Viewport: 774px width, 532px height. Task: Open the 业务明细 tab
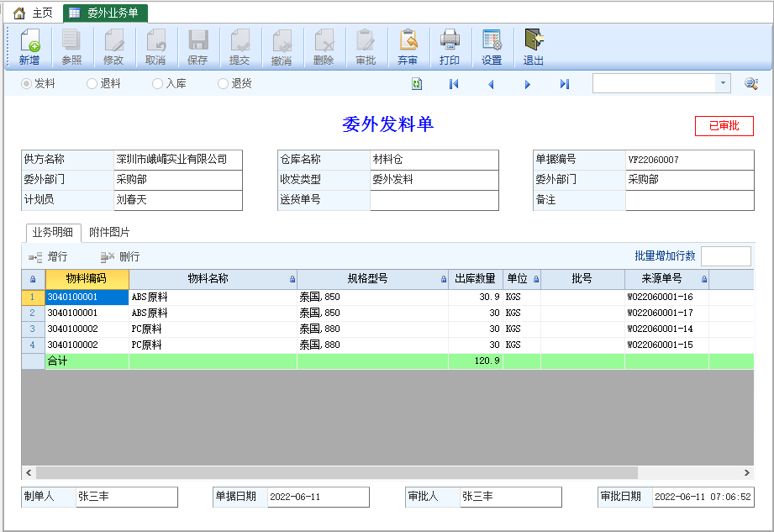53,233
